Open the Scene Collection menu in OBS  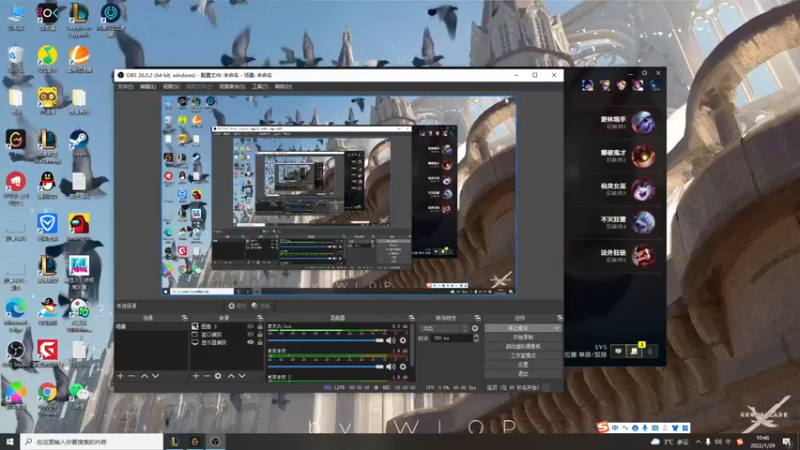[x=232, y=87]
